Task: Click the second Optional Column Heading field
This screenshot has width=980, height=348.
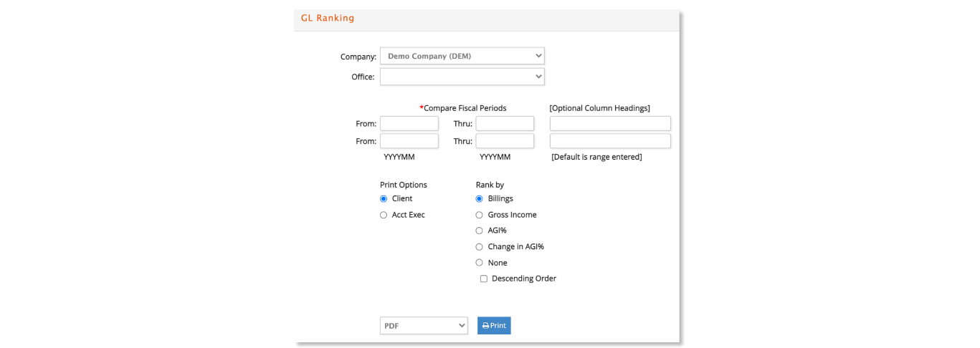Action: (610, 141)
